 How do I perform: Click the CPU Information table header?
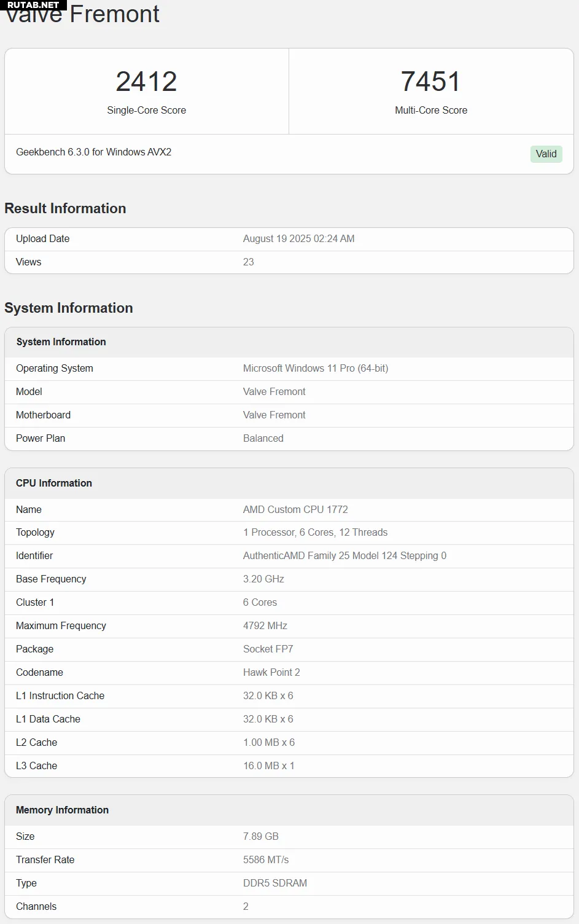tap(289, 483)
